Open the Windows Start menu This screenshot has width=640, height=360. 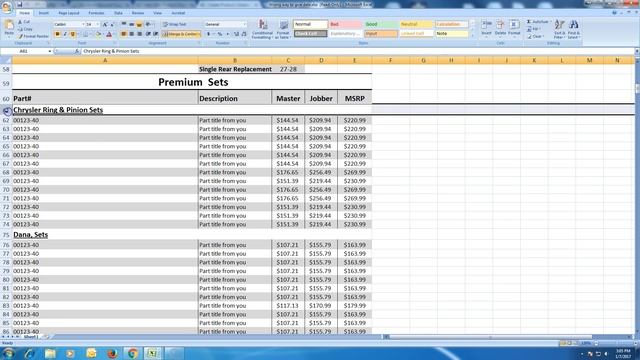(x=9, y=353)
